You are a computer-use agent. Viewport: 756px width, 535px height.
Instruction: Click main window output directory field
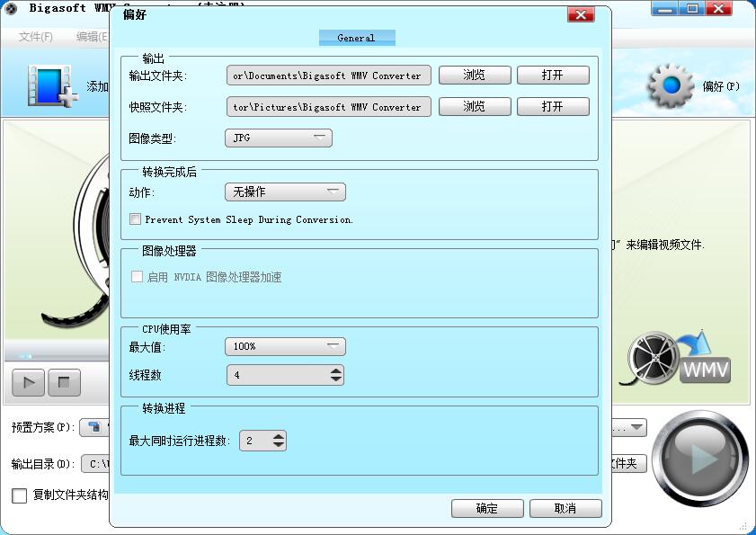95,464
